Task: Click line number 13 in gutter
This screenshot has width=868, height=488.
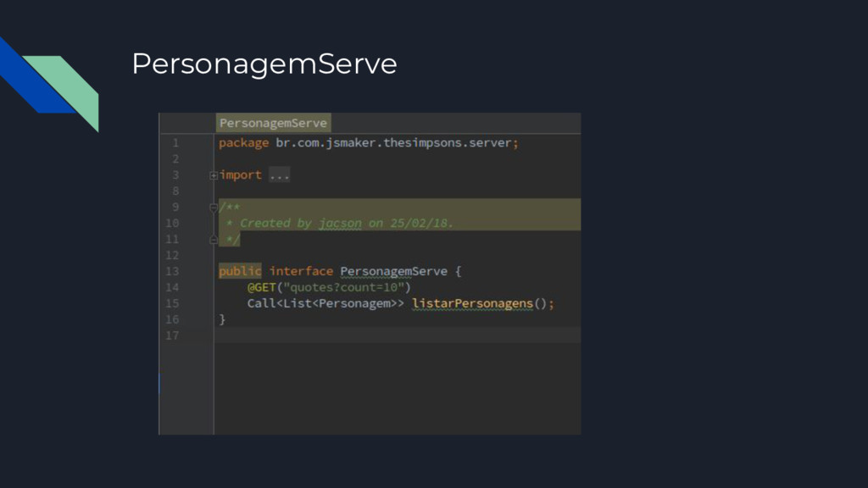Action: pyautogui.click(x=172, y=271)
